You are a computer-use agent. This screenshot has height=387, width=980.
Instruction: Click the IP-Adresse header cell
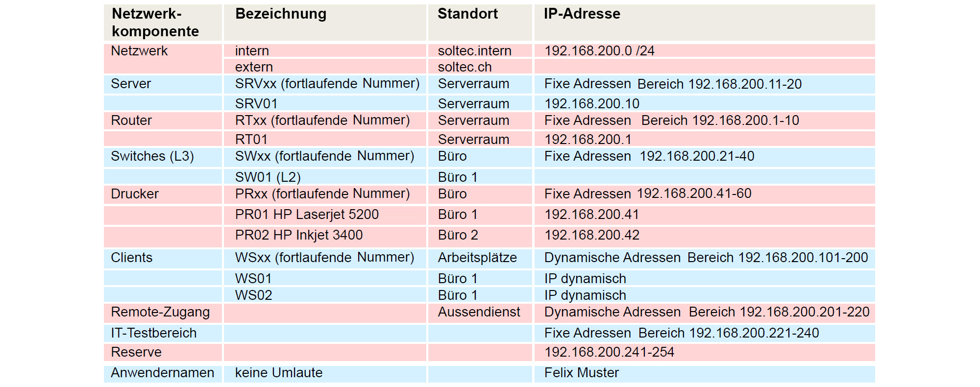[x=582, y=14]
